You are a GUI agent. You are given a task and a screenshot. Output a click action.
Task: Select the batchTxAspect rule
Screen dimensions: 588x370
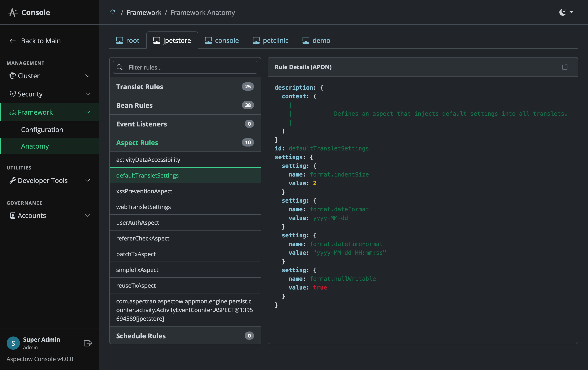click(x=185, y=254)
